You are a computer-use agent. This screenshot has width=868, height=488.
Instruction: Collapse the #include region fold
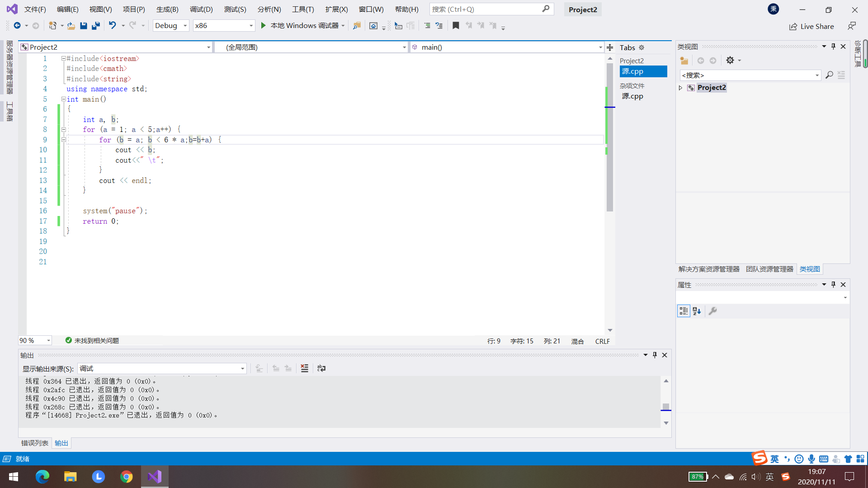pos(64,58)
